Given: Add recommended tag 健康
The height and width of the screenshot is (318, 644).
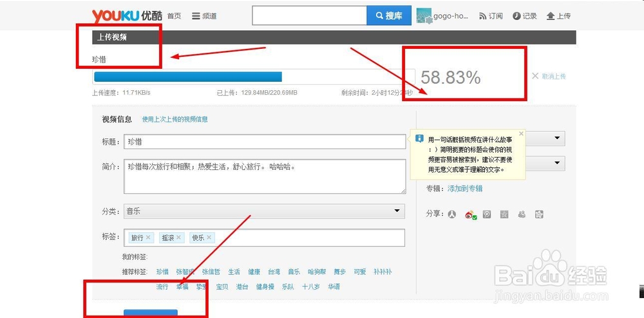Looking at the screenshot, I should point(254,272).
